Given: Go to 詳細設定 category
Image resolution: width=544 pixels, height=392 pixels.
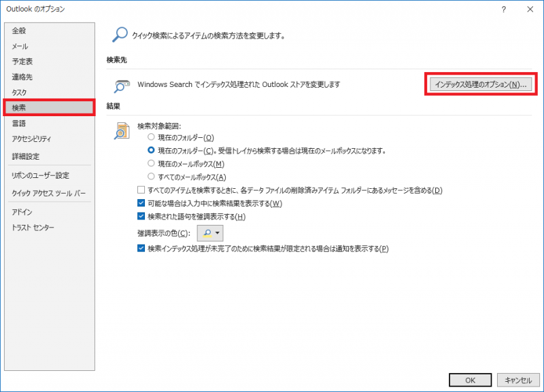Looking at the screenshot, I should click(x=49, y=156).
